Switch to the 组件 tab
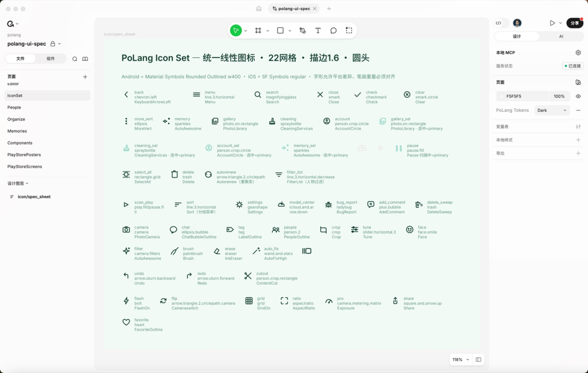This screenshot has height=373, width=588. 51,58
